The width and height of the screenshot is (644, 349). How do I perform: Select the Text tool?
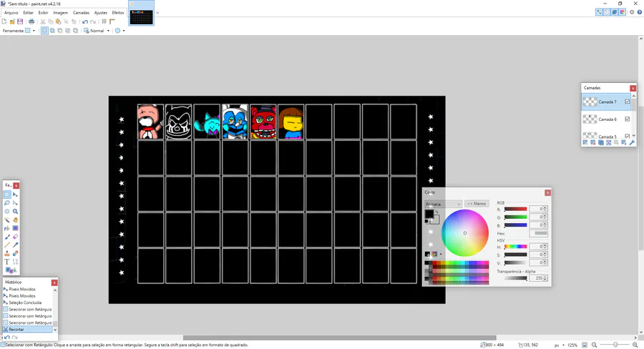7,262
